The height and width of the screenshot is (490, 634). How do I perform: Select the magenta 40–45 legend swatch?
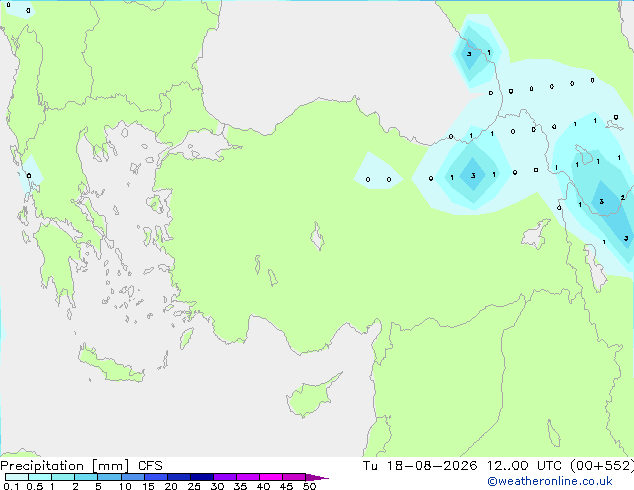pos(271,477)
